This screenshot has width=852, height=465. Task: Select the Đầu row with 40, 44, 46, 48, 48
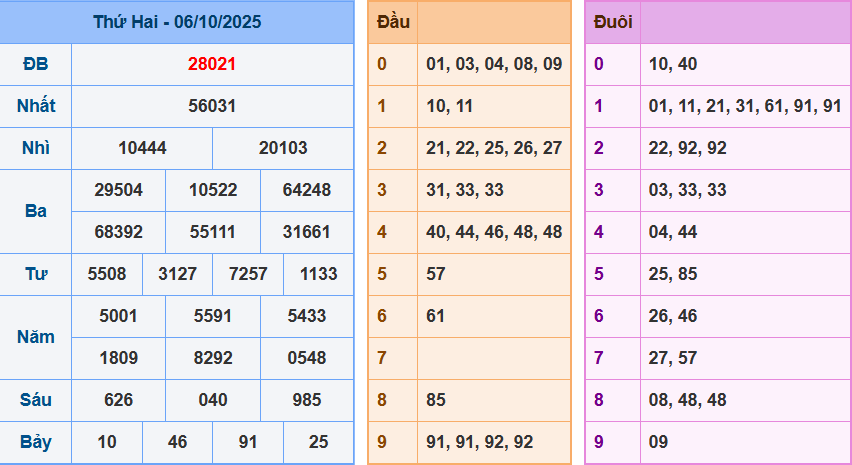[493, 232]
